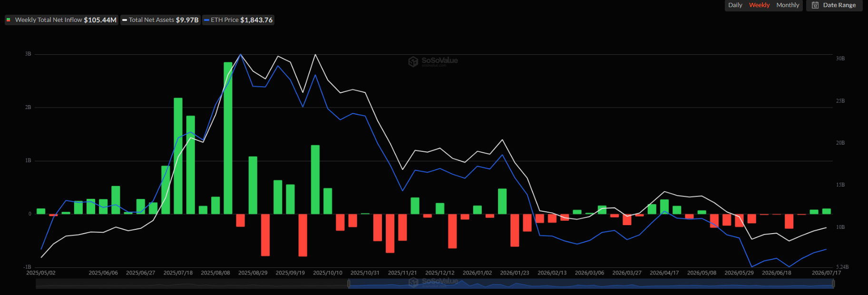
Task: Toggle Total Net Assets line
Action: tap(160, 20)
